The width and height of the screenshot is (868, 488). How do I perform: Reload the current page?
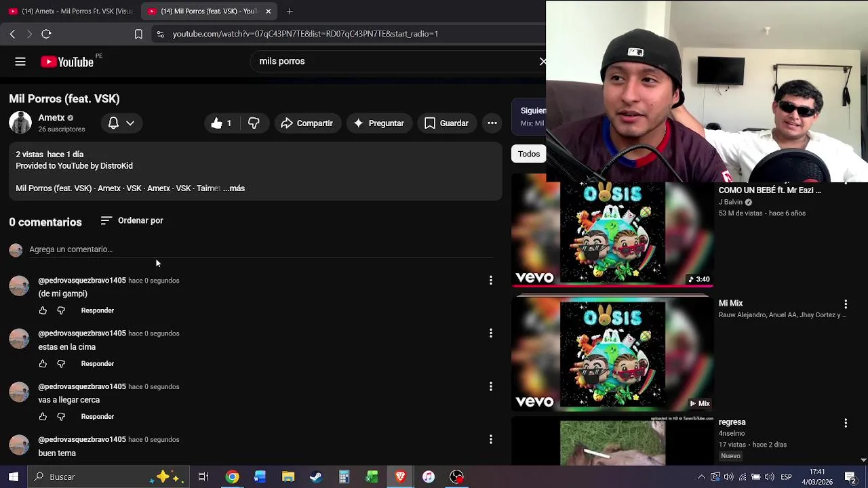pyautogui.click(x=46, y=34)
